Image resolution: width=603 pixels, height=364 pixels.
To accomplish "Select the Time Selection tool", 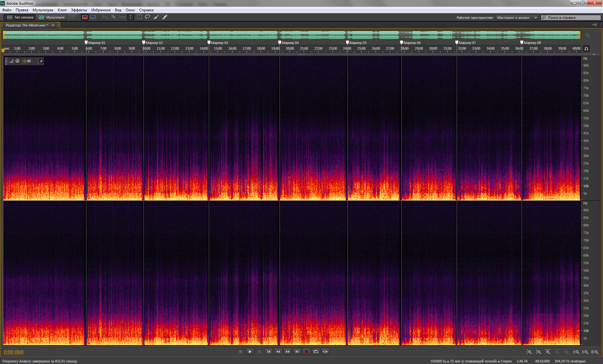I will [131, 17].
